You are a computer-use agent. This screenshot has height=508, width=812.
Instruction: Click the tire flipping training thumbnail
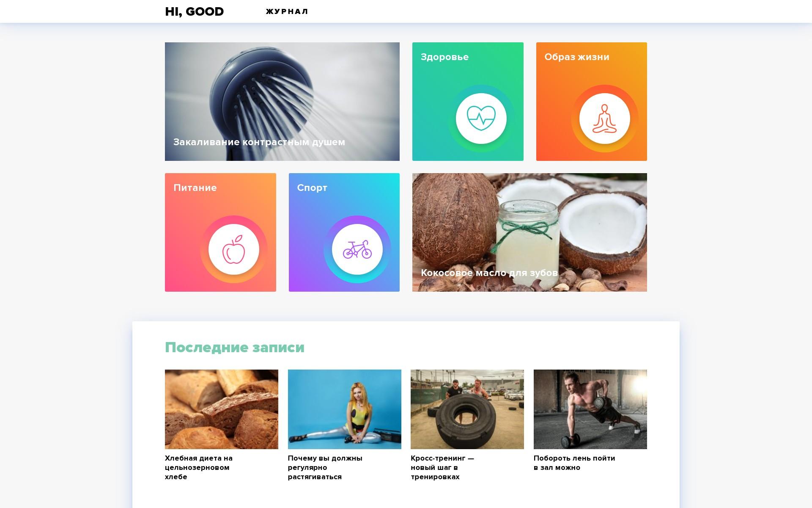467,409
